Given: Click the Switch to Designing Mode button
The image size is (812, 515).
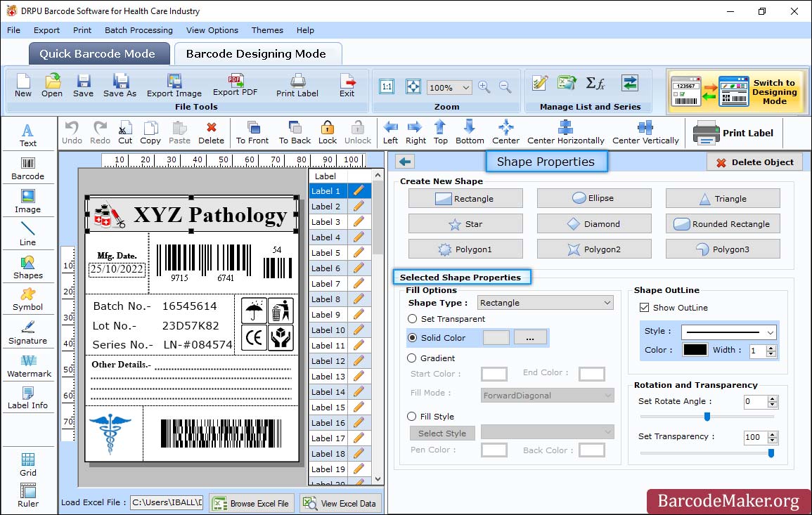Looking at the screenshot, I should point(737,92).
